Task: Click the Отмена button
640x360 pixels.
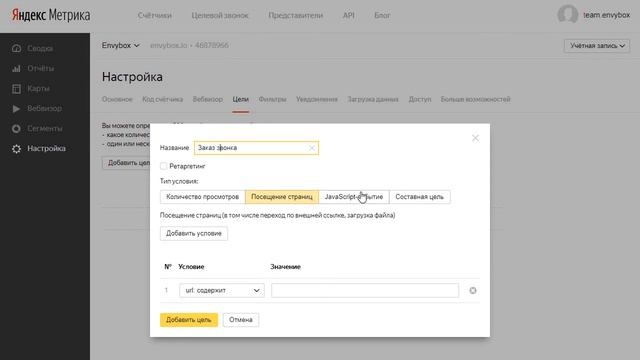Action: (x=240, y=320)
